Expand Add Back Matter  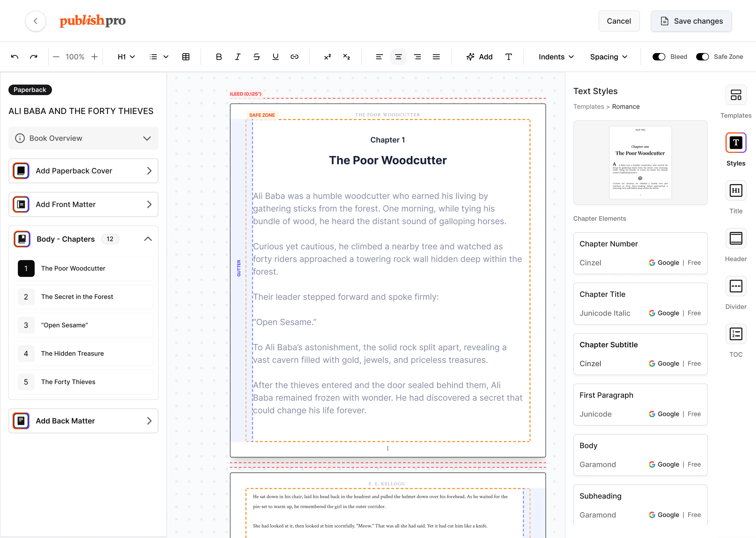[83, 421]
